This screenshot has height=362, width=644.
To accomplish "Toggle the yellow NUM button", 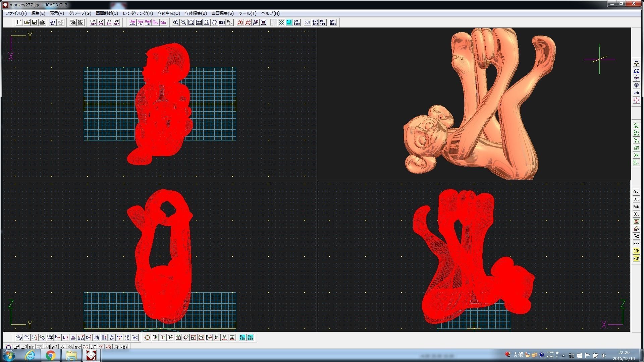I will point(636,258).
